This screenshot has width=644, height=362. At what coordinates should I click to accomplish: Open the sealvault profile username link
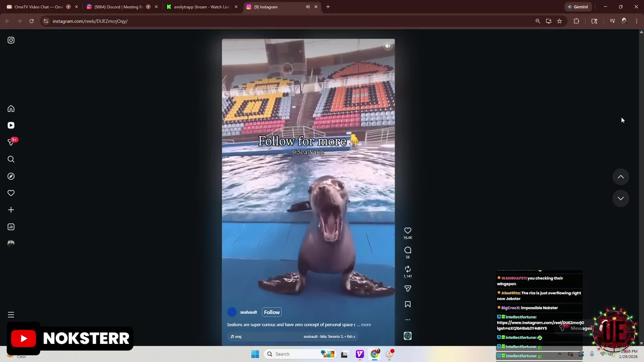point(249,312)
